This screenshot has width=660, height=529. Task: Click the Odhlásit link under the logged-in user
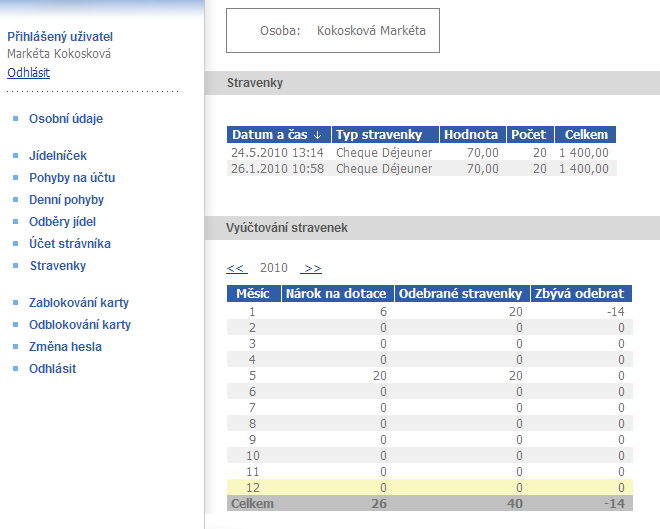point(29,72)
